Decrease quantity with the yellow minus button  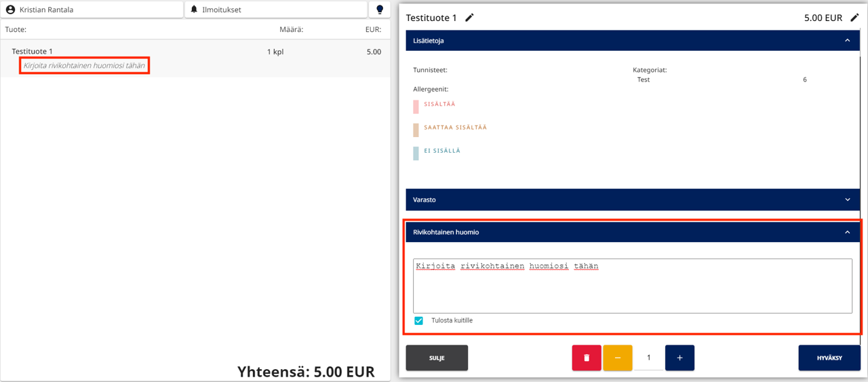coord(618,358)
